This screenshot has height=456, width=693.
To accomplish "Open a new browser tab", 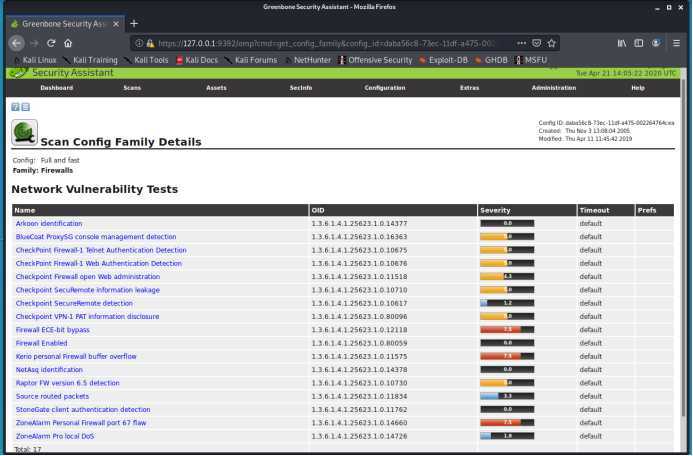I will point(134,24).
